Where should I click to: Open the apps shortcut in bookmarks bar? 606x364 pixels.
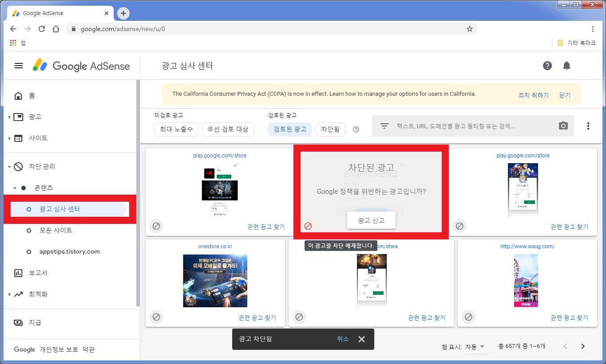pyautogui.click(x=17, y=43)
